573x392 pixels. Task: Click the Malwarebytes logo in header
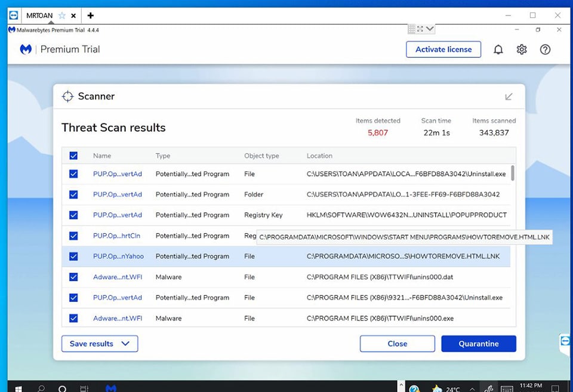click(x=26, y=50)
